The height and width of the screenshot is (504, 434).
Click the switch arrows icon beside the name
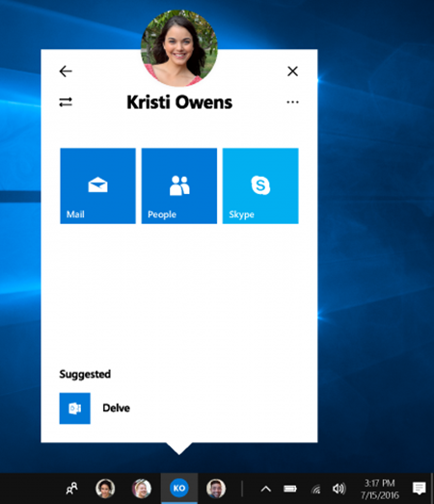tap(66, 102)
